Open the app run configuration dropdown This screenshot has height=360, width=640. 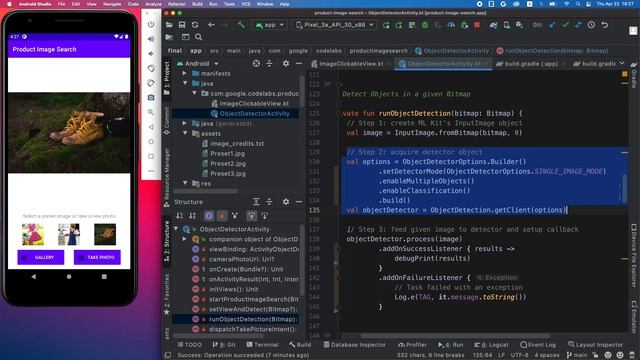pos(270,25)
